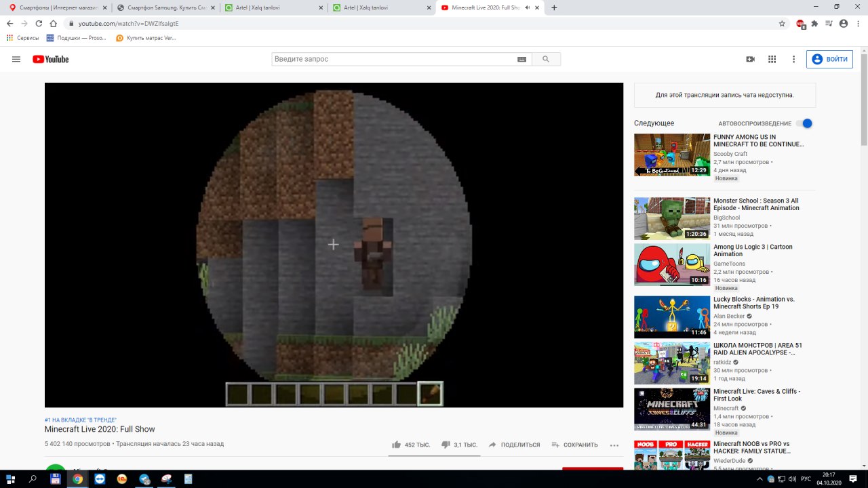Open a new browser tab

(554, 7)
